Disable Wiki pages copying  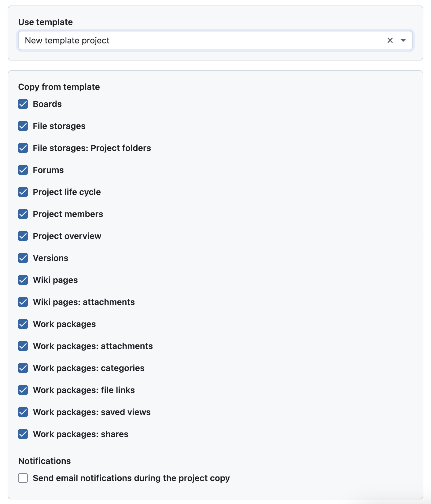pyautogui.click(x=23, y=280)
